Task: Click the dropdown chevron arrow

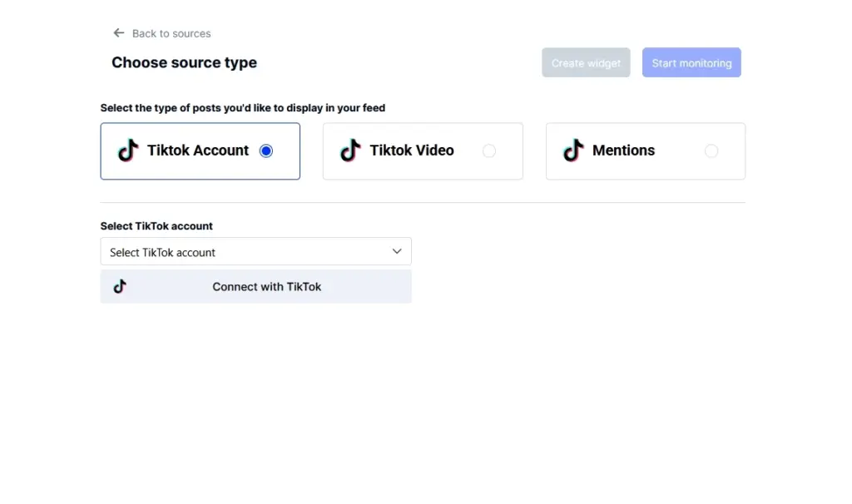Action: [397, 251]
